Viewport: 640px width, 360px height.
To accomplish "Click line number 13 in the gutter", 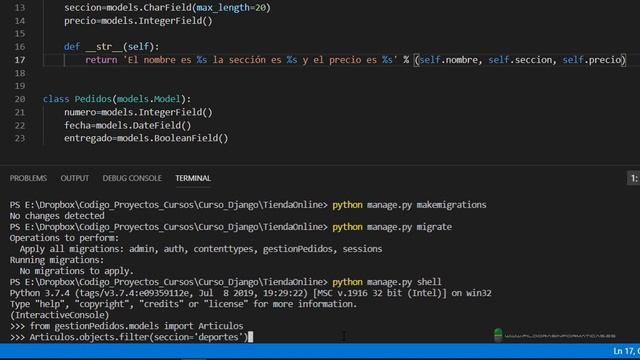I will tap(20, 8).
